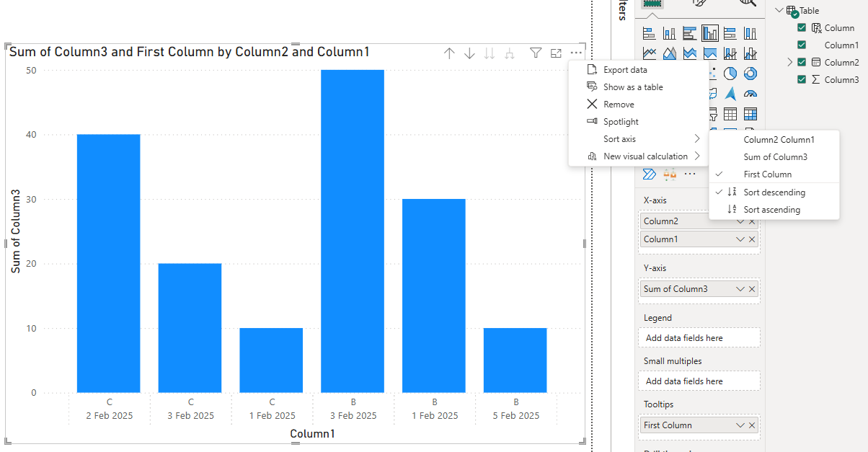Screen dimensions: 868x452
Task: Open filter icon on the visual header
Action: (536, 53)
